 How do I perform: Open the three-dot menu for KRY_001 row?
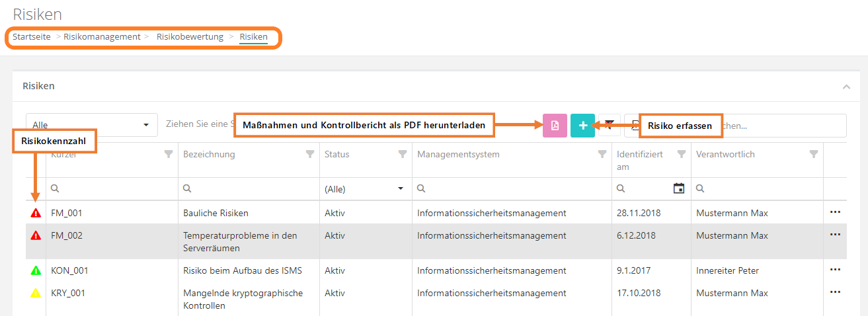[835, 292]
